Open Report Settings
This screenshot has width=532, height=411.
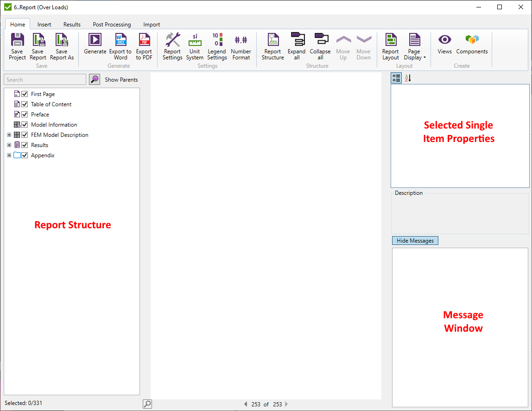[172, 40]
